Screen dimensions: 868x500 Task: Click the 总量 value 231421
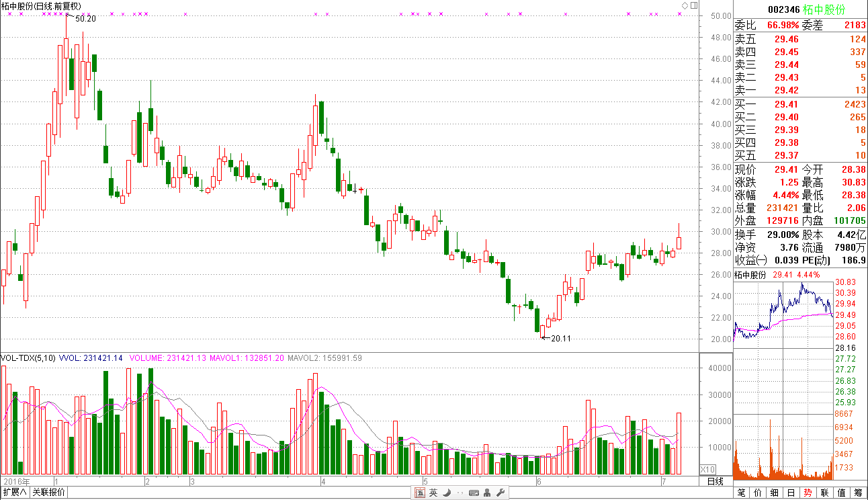[783, 208]
